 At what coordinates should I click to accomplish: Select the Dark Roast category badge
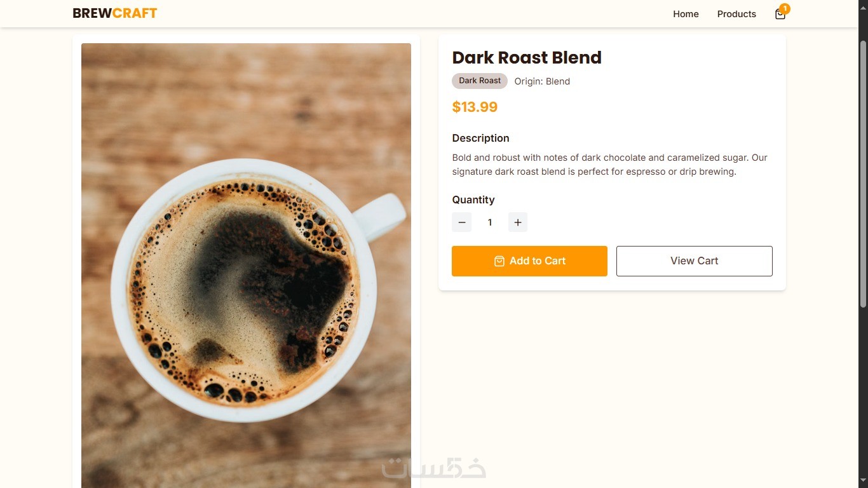point(480,81)
